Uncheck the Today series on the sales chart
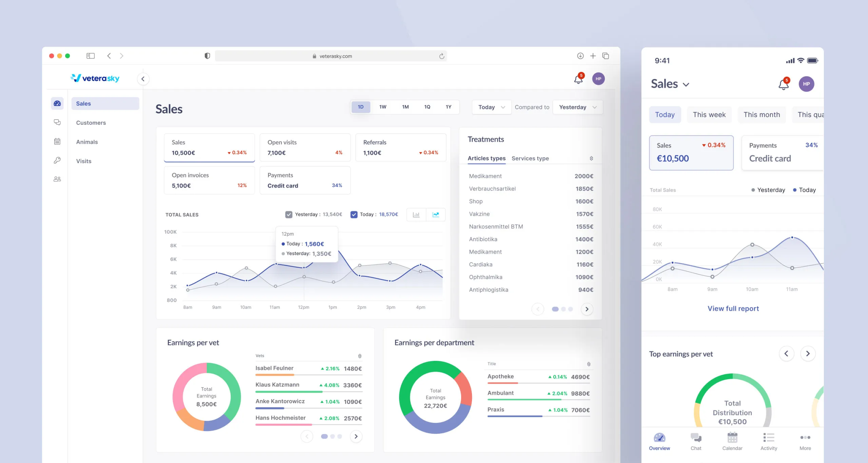The height and width of the screenshot is (463, 868). click(354, 214)
